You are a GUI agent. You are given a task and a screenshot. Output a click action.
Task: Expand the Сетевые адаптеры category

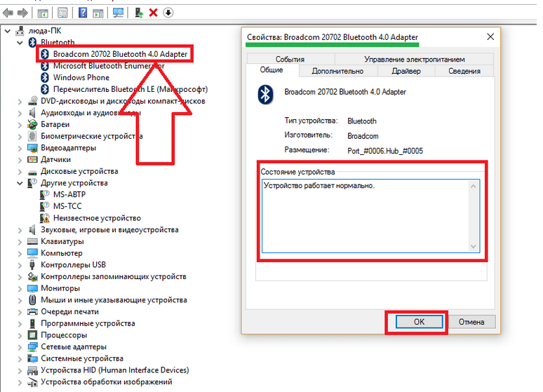click(20, 347)
